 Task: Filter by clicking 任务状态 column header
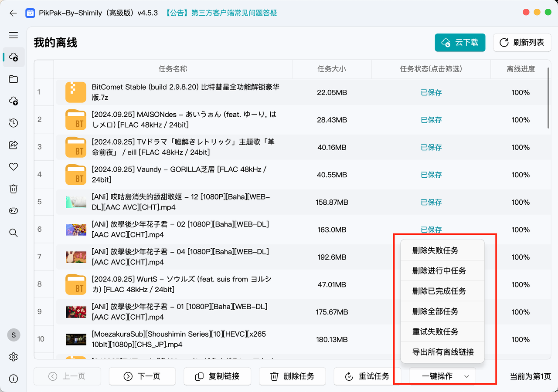[431, 69]
